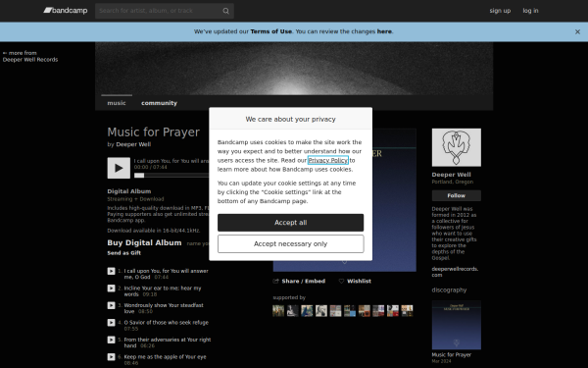Play track 3 Wondrously show Your steadfast love
The image size is (588, 368).
pos(111,305)
